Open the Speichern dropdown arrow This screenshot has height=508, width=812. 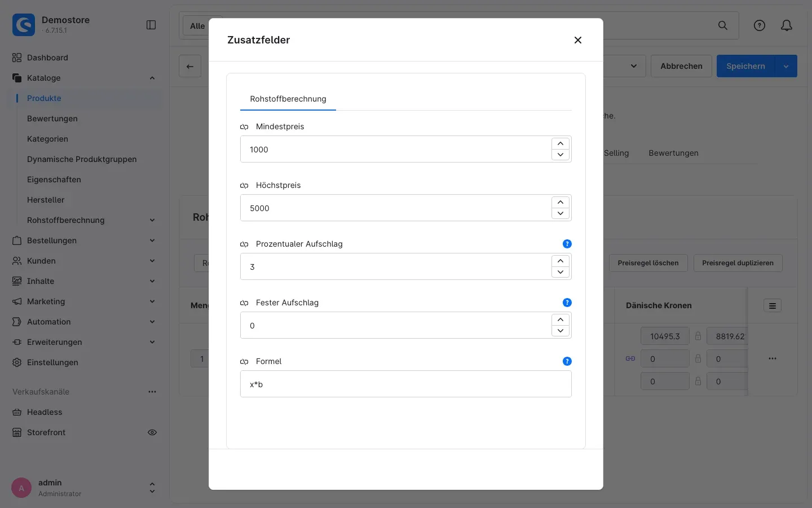pyautogui.click(x=786, y=66)
